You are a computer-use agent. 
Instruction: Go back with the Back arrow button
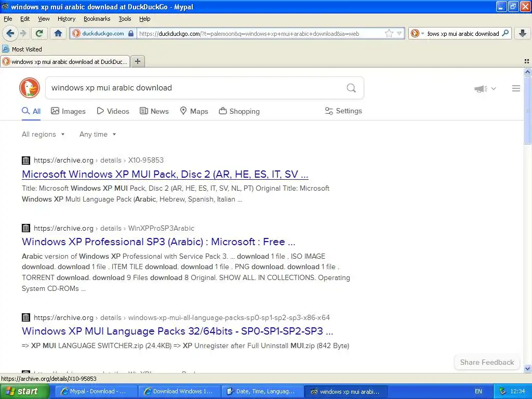[10, 33]
